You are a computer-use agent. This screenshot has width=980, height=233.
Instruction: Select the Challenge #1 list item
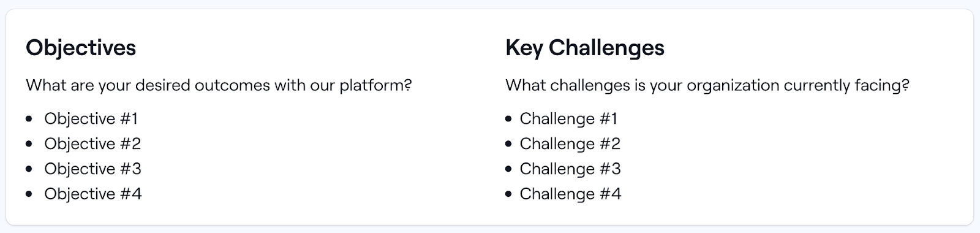pos(568,118)
